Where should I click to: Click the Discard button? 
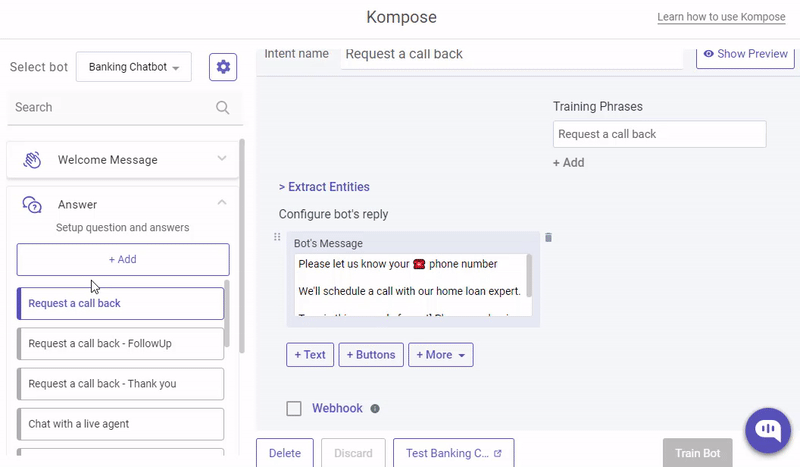click(x=353, y=453)
